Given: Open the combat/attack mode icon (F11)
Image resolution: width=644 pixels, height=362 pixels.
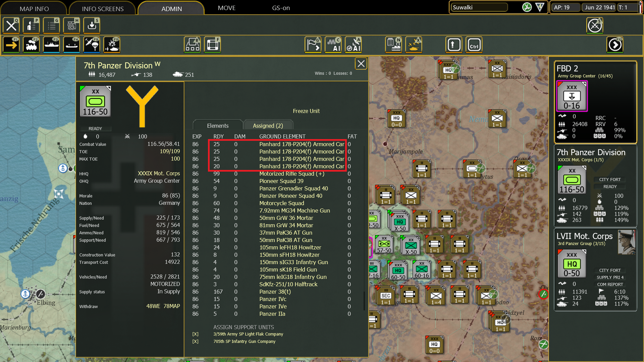Looking at the screenshot, I should point(112,45).
